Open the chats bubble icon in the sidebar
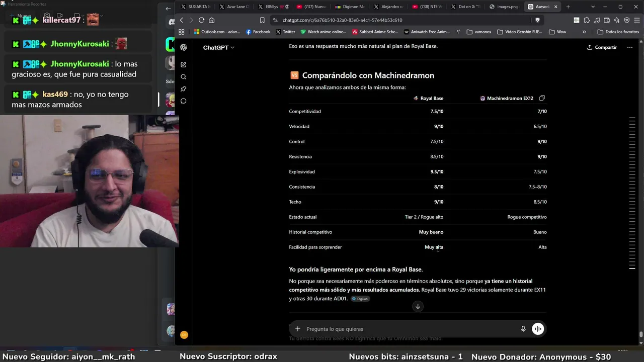 (184, 101)
